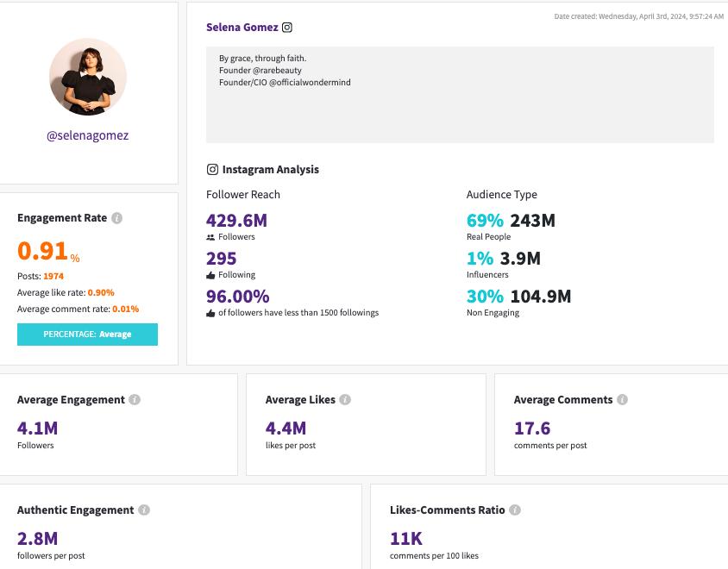
Task: Click the 'followers per post' caption
Action: pyautogui.click(x=51, y=556)
